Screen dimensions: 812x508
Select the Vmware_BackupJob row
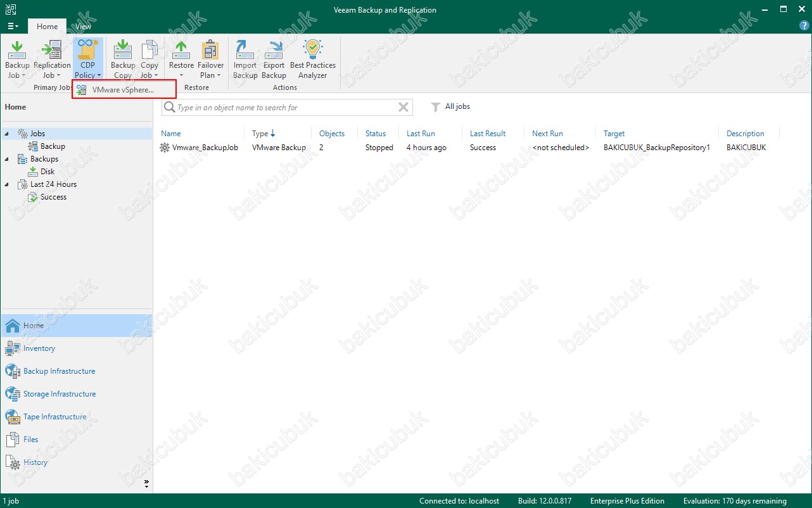469,148
